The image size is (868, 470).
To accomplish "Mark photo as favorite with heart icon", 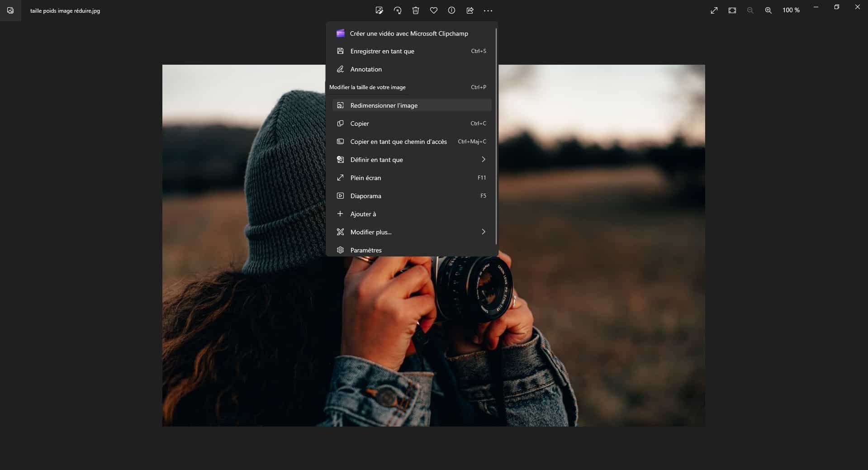I will coord(434,10).
